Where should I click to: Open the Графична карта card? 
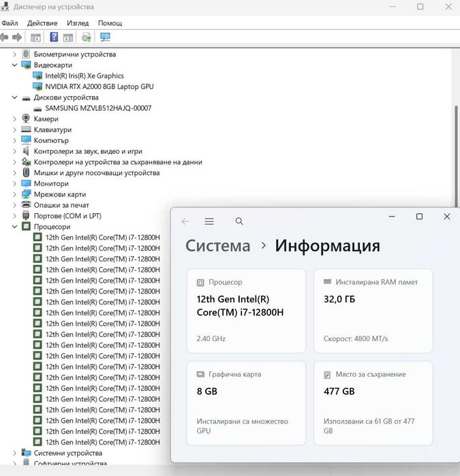[x=246, y=403]
